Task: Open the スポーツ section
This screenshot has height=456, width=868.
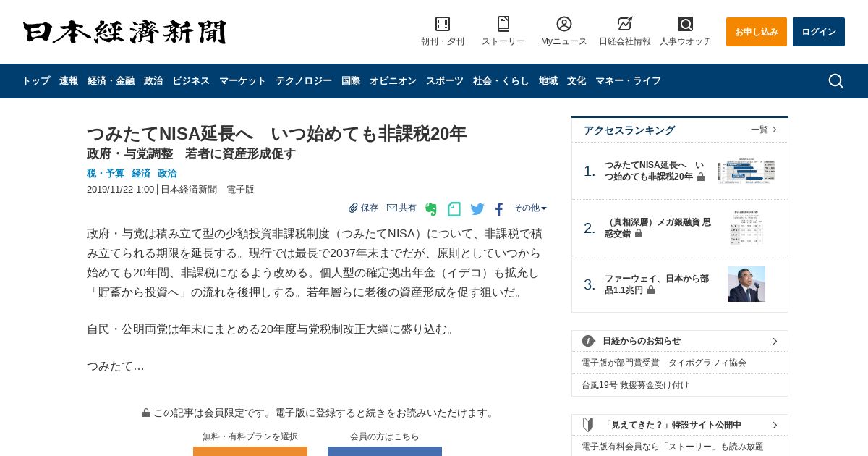Action: point(445,81)
